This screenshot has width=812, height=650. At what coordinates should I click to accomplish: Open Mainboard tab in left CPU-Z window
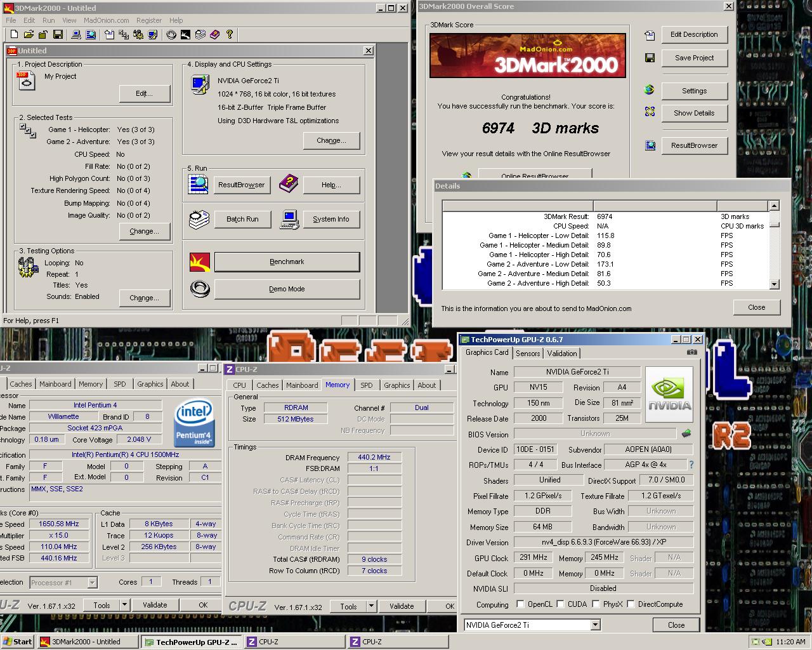point(55,384)
